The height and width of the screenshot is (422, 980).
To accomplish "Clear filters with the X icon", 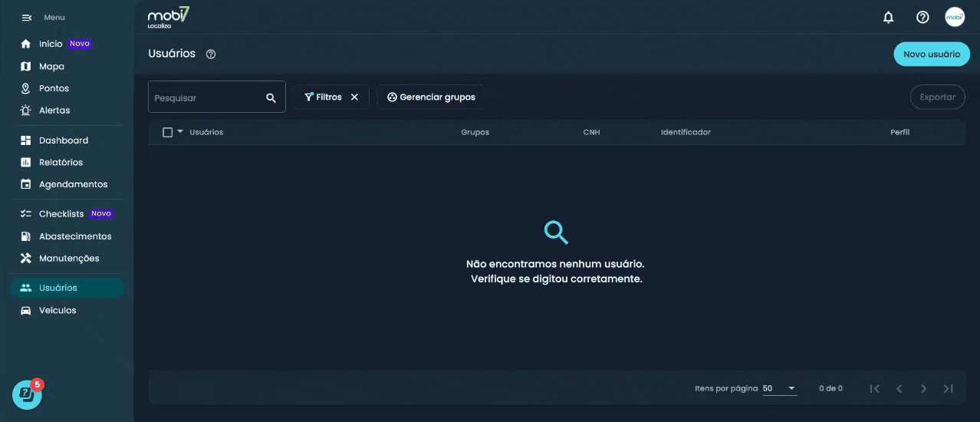I will pos(354,97).
